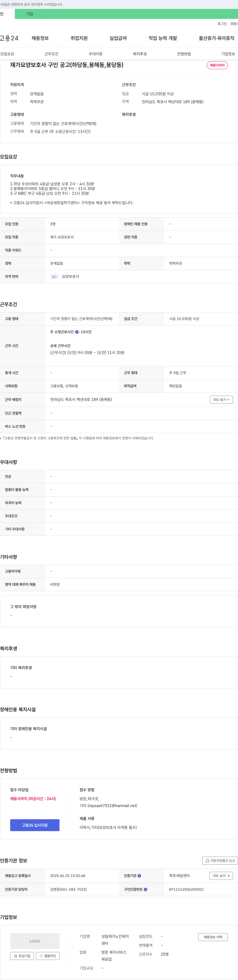Jump to 기업정보 section tab

pos(228,54)
